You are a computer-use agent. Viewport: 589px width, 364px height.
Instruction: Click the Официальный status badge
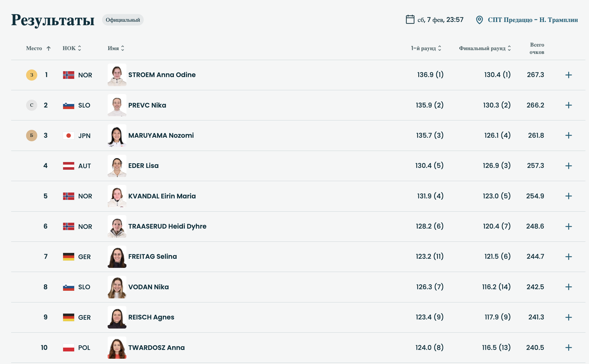(x=123, y=20)
